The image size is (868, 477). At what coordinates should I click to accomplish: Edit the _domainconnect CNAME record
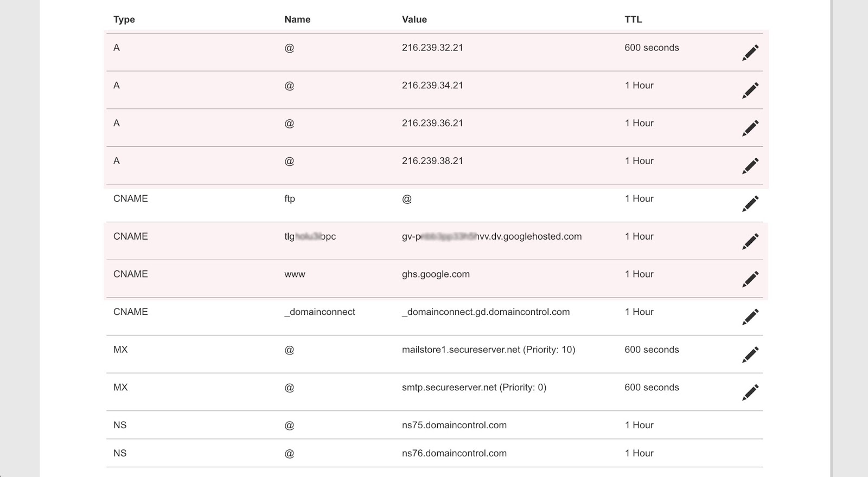(x=750, y=317)
